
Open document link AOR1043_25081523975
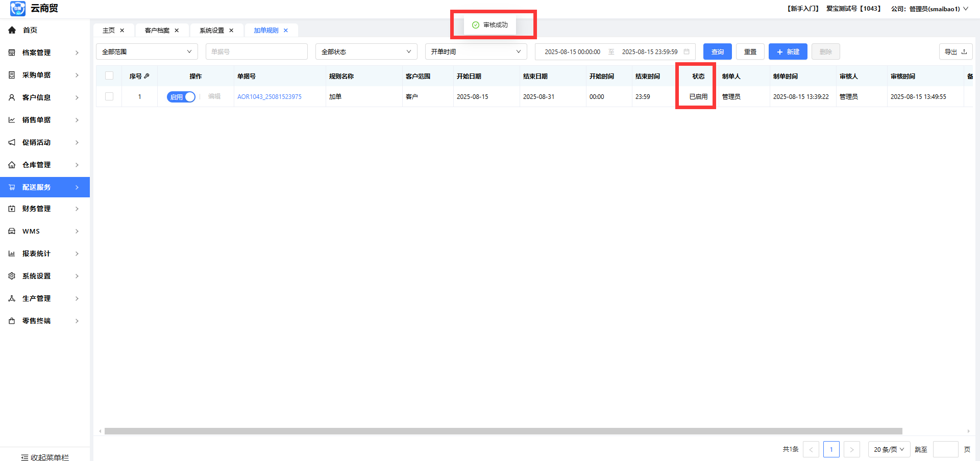click(x=269, y=97)
